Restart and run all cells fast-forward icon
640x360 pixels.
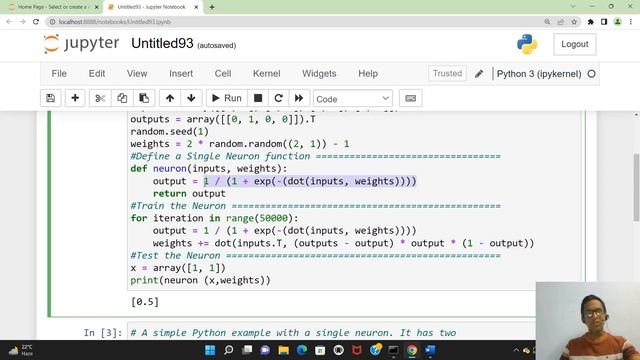click(299, 98)
